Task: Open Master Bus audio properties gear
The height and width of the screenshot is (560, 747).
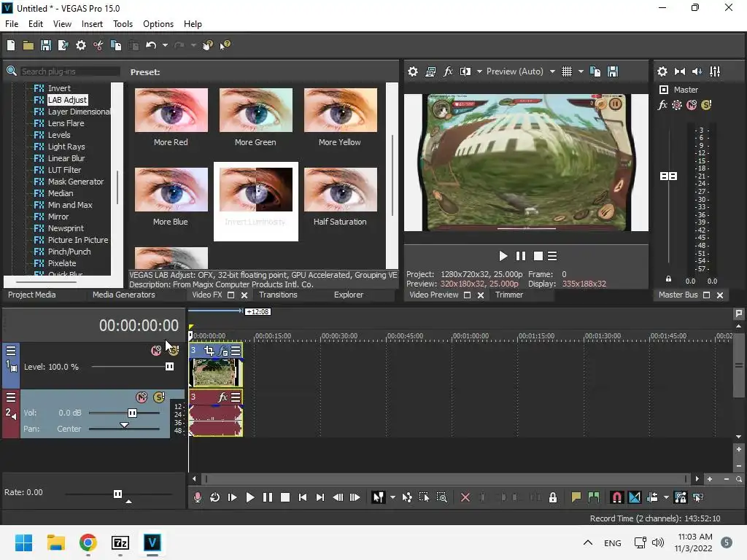Action: tap(662, 71)
